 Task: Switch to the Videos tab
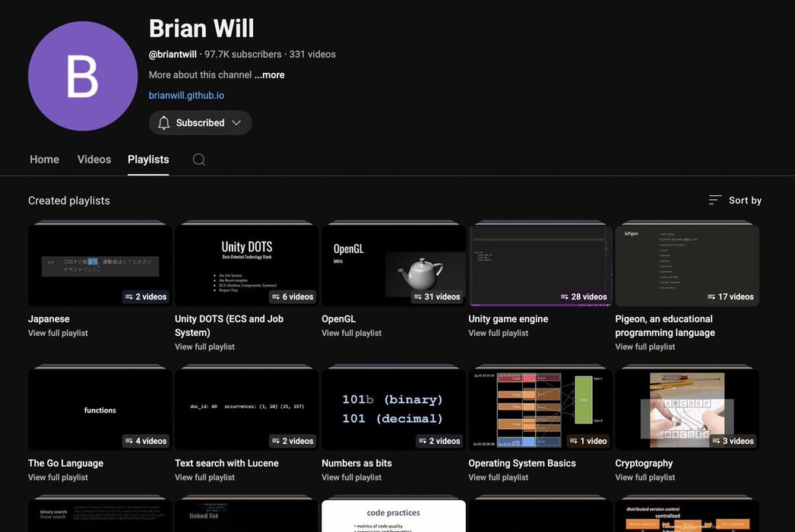(x=94, y=160)
